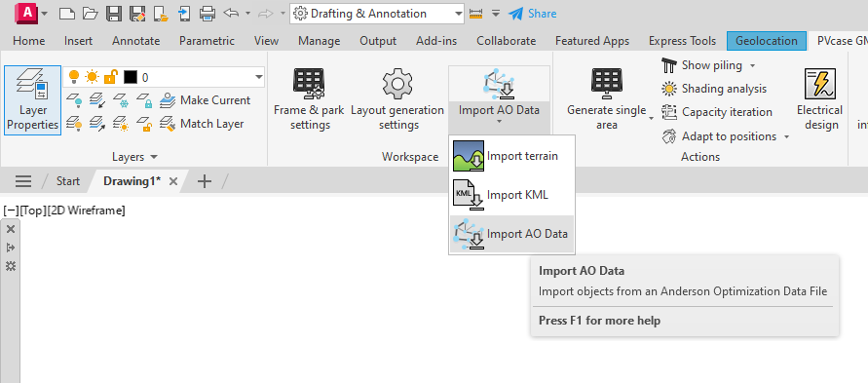Open Layer Properties panel
Image resolution: width=868 pixels, height=383 pixels.
pos(33,100)
